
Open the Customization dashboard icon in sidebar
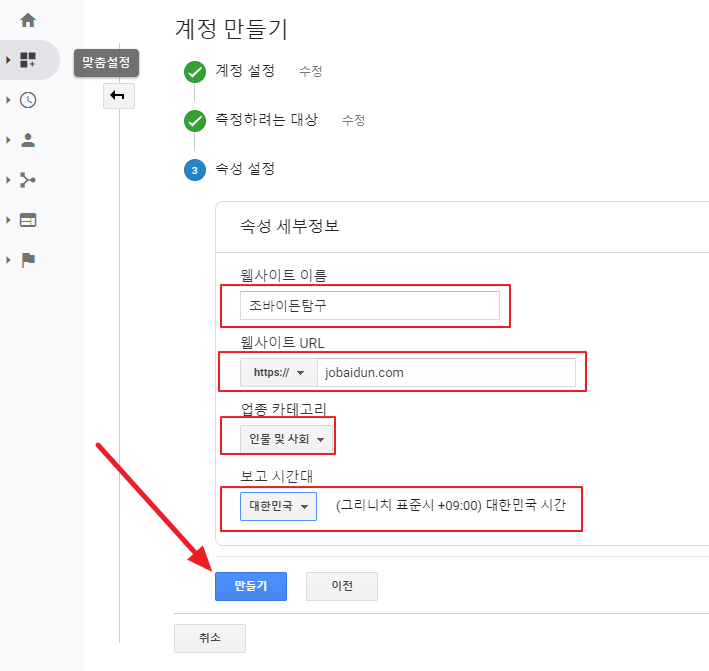point(28,60)
